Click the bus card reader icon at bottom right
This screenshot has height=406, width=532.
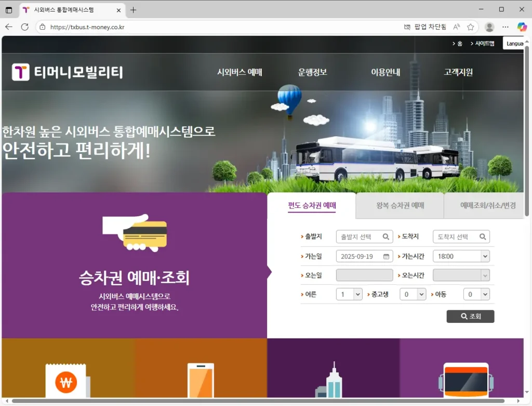click(465, 380)
